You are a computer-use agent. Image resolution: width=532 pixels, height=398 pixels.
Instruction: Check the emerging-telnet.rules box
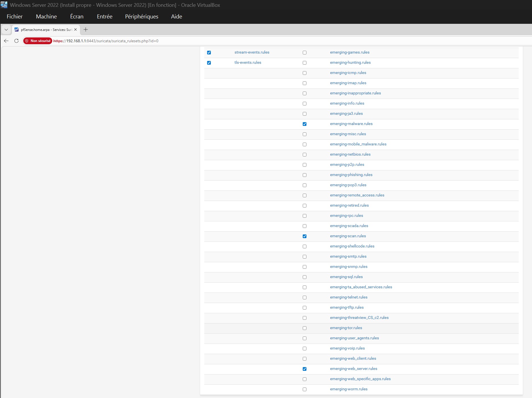point(305,297)
